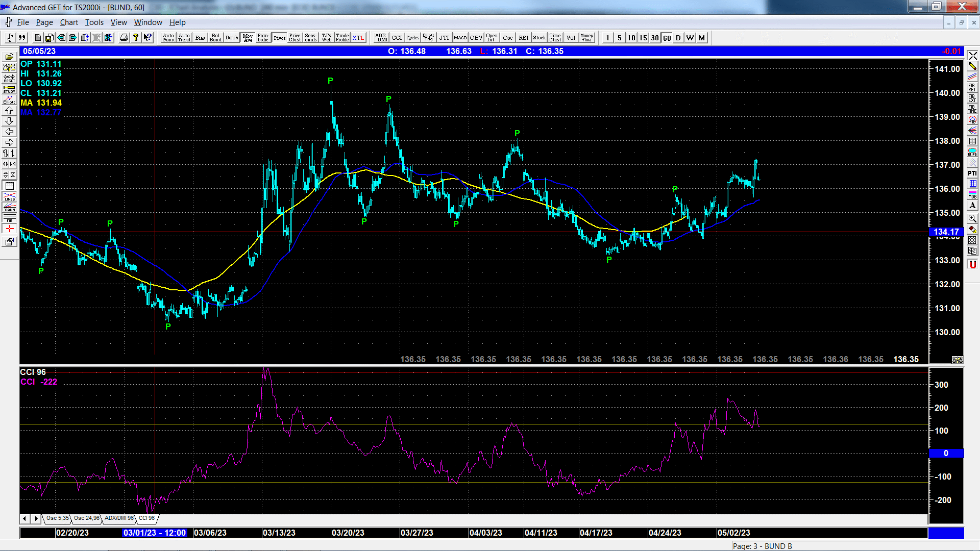Click the red U icon in right sidebar

[972, 264]
